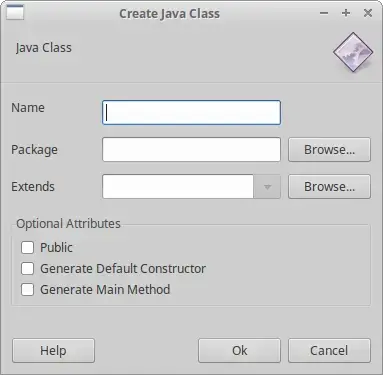This screenshot has height=375, width=383.
Task: Maximize the Create Java Class window
Action: coord(346,13)
